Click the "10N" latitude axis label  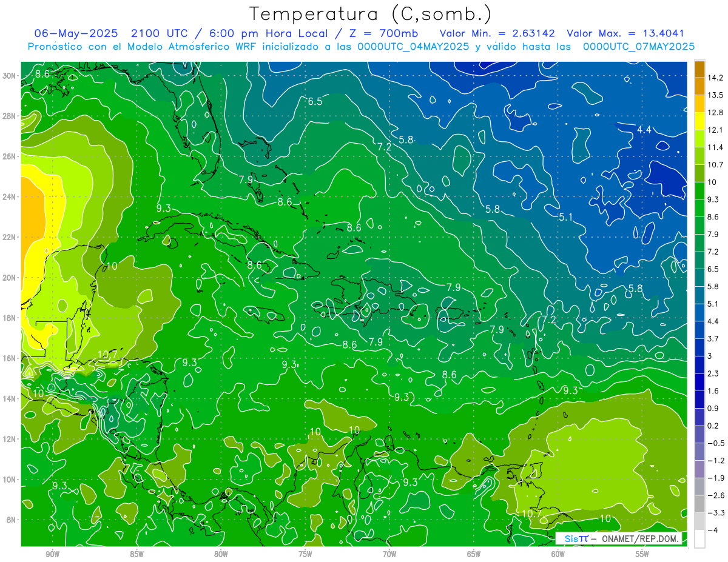point(10,480)
